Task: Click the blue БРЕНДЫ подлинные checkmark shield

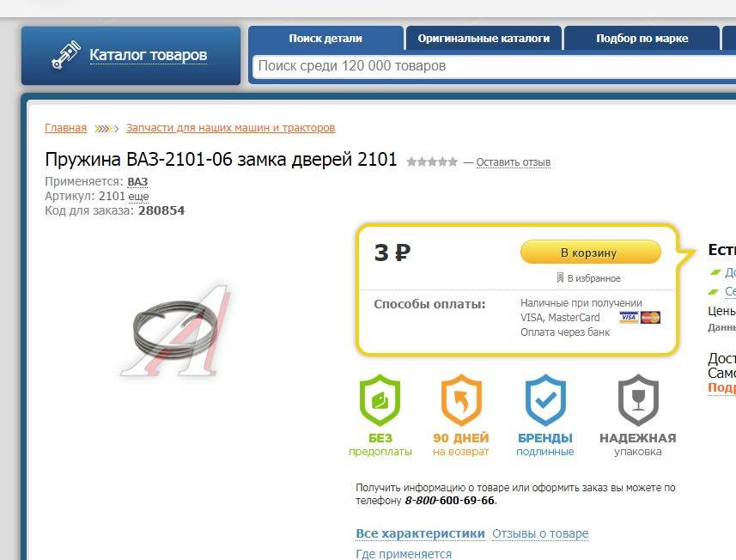Action: pos(545,400)
